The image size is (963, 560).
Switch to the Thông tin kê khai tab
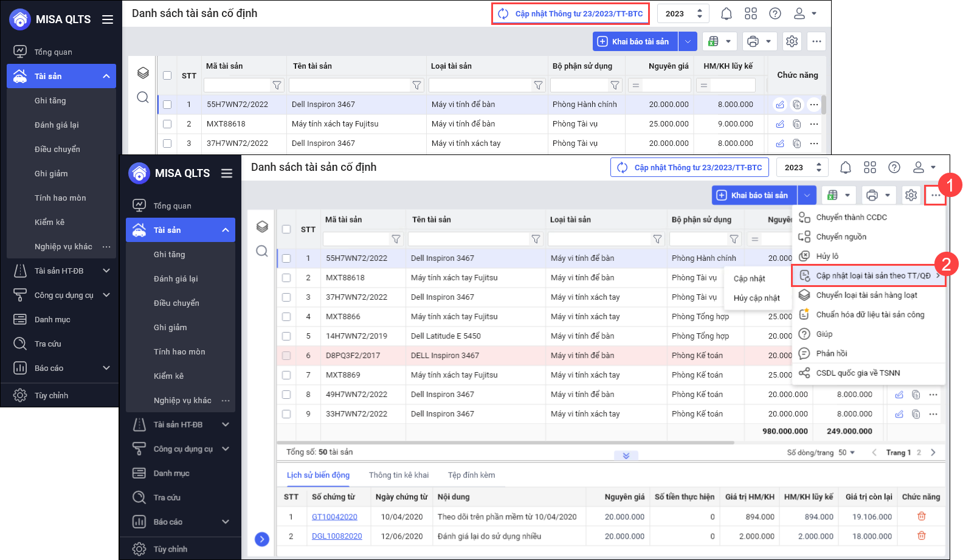[398, 475]
